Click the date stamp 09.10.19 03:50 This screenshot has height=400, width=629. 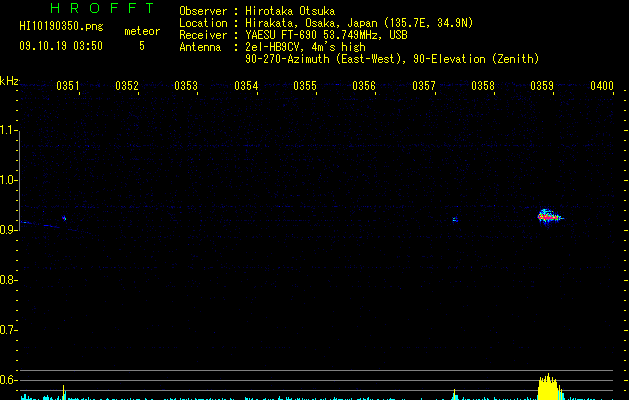tap(61, 46)
